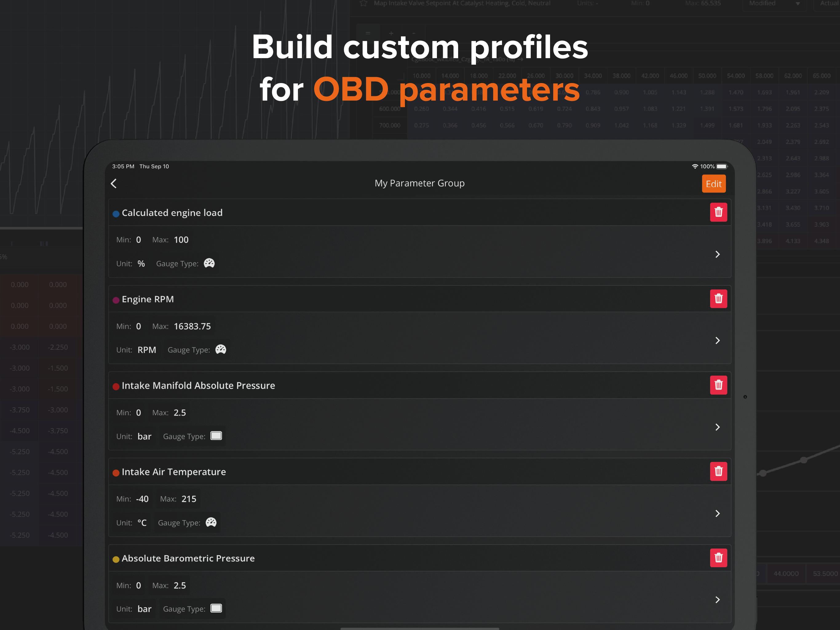Tap the rectangle gauge icon for Intake Manifold Pressure

[216, 436]
